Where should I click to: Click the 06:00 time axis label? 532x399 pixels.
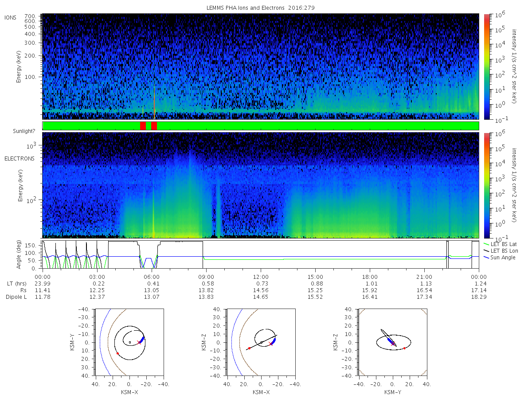[x=152, y=277]
